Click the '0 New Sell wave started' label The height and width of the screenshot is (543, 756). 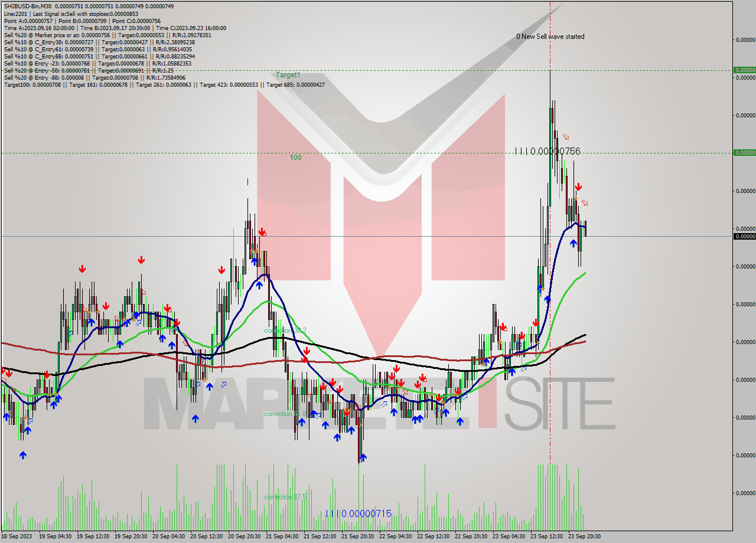click(x=550, y=37)
